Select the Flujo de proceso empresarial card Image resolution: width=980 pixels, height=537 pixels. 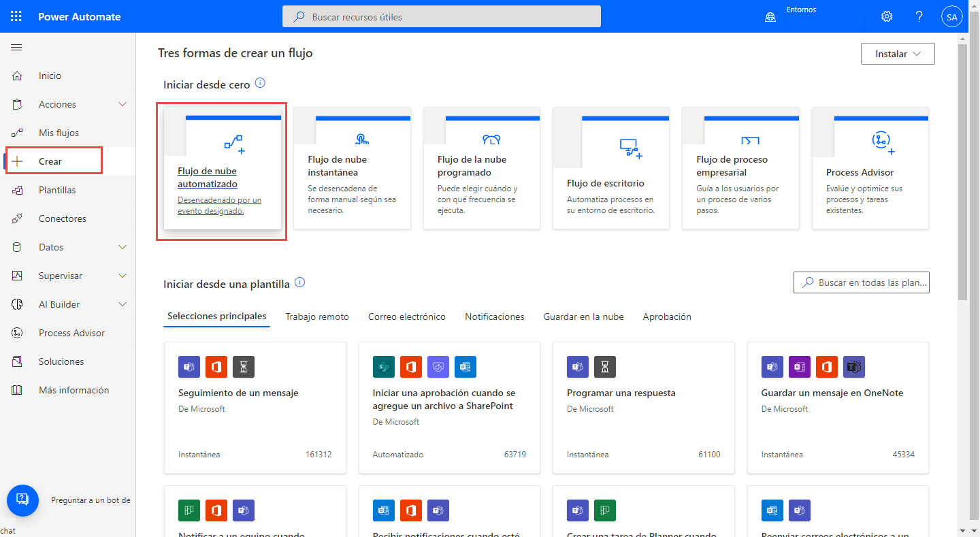740,168
